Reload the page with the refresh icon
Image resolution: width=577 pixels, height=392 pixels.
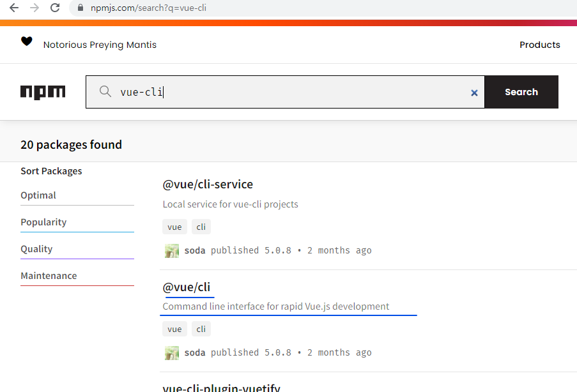pos(55,8)
